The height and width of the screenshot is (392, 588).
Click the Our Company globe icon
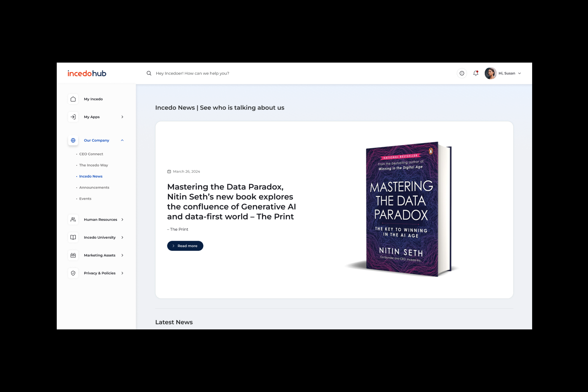click(x=73, y=140)
